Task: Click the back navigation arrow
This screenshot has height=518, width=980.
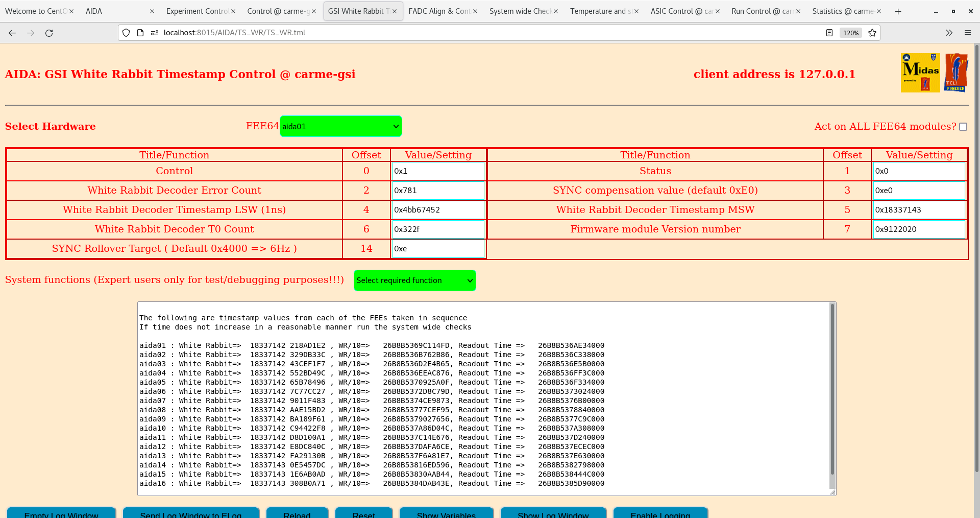Action: [x=12, y=33]
